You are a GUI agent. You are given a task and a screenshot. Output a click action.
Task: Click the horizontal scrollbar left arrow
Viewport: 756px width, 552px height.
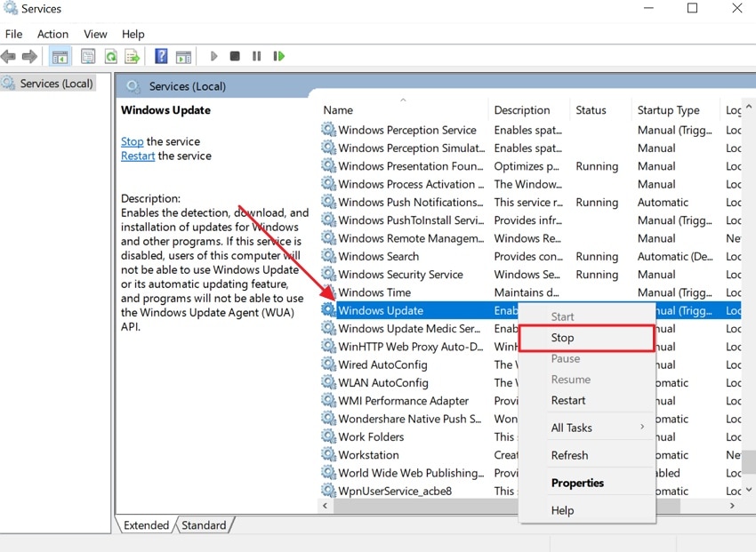325,505
